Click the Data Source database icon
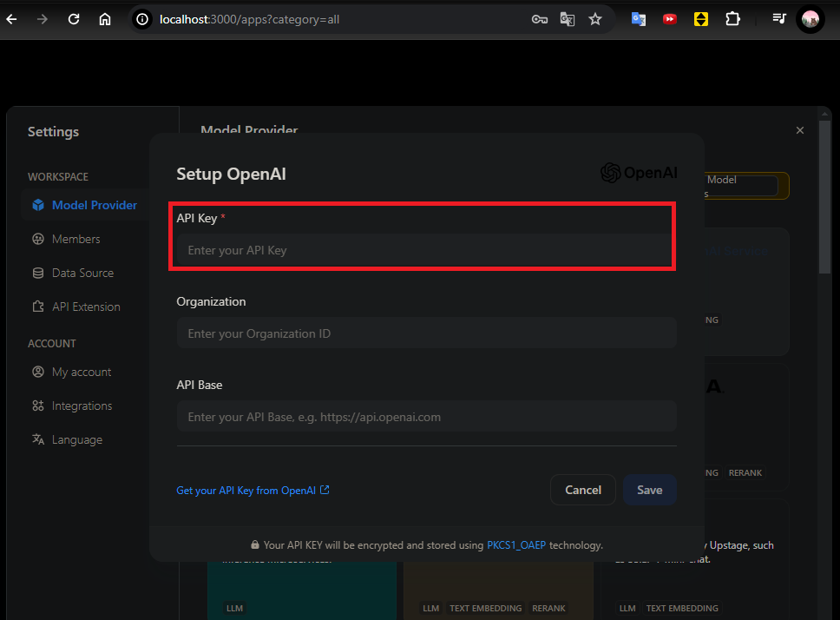Screen dimensions: 840x620 (38, 273)
